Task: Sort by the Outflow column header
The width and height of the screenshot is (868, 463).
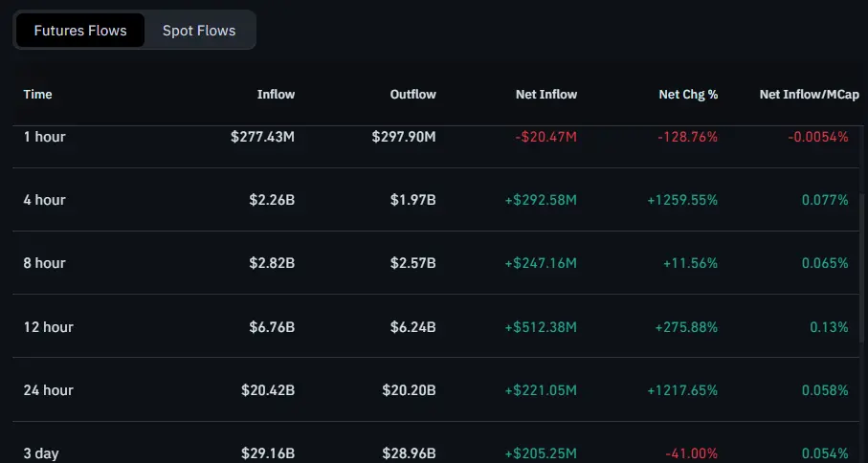Action: pyautogui.click(x=412, y=95)
